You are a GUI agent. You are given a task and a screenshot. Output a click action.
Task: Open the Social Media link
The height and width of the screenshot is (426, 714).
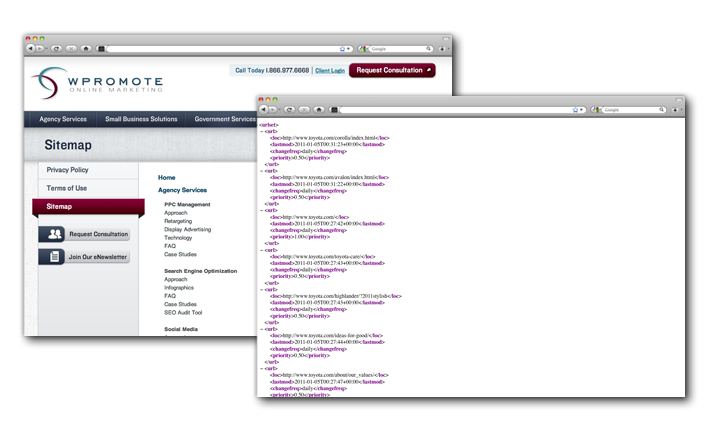pos(181,329)
